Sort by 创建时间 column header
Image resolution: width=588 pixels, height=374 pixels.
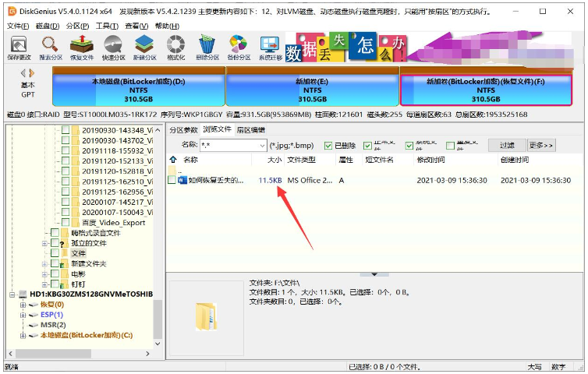[x=515, y=160]
